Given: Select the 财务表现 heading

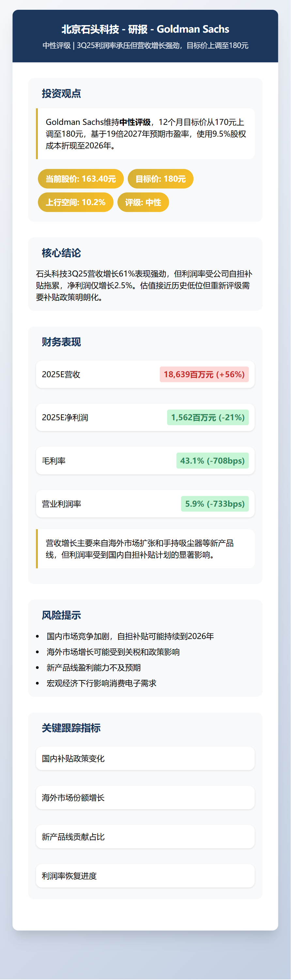Looking at the screenshot, I should point(61,342).
